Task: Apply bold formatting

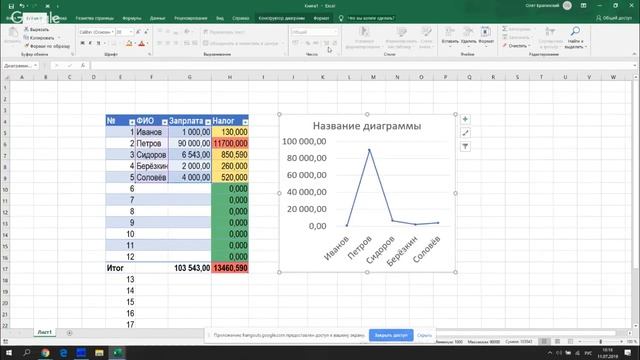Action: click(82, 43)
